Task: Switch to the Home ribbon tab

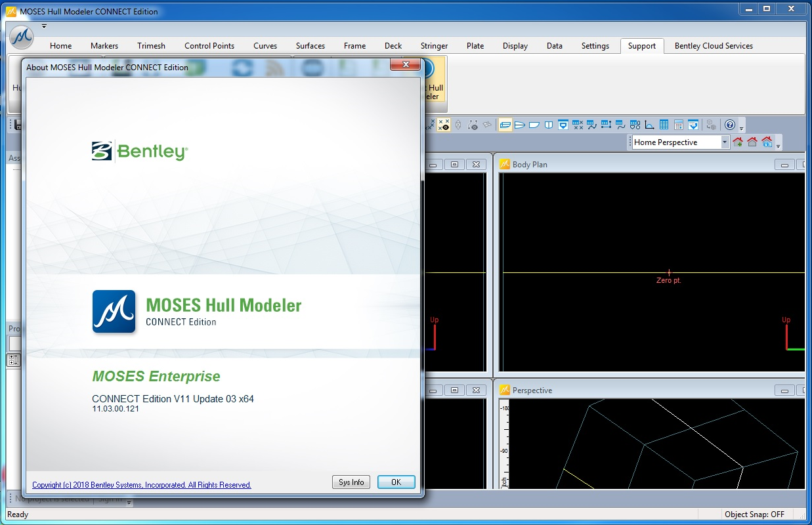Action: (61, 46)
